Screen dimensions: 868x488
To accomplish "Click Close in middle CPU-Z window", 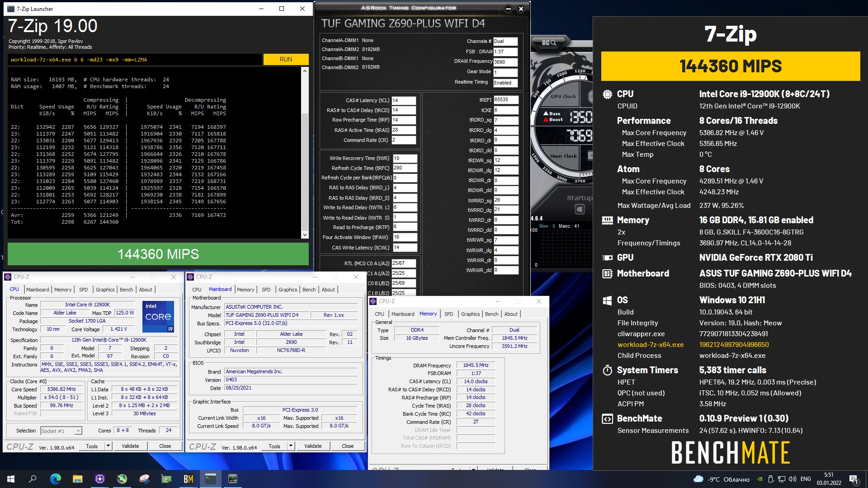I will click(348, 446).
